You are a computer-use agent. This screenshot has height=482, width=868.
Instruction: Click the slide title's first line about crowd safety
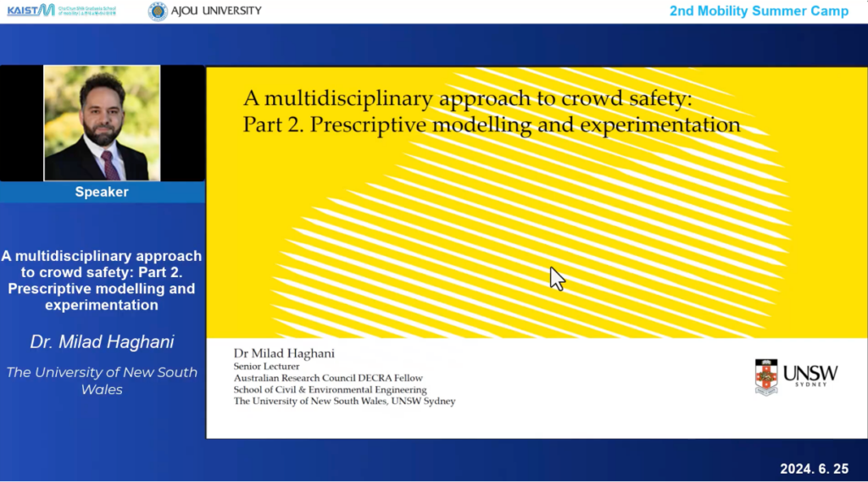click(468, 98)
